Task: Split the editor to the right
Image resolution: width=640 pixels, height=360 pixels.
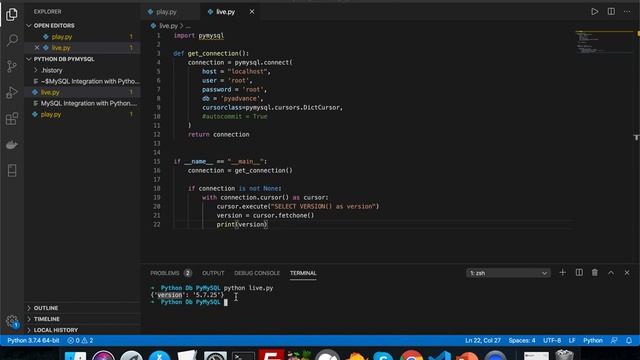Action: click(611, 11)
